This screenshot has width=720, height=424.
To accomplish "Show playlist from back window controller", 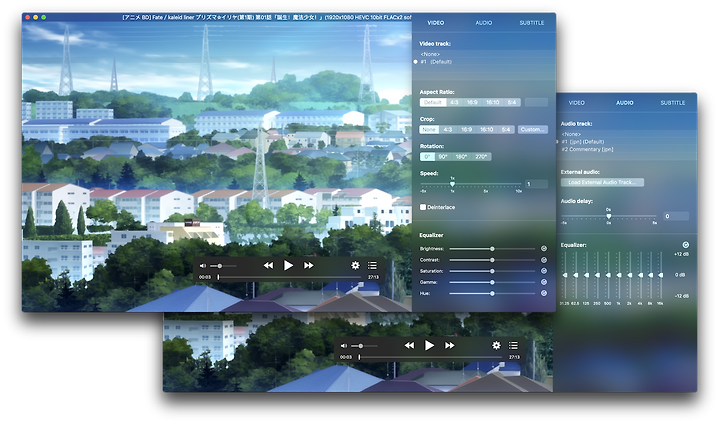I will click(x=513, y=345).
